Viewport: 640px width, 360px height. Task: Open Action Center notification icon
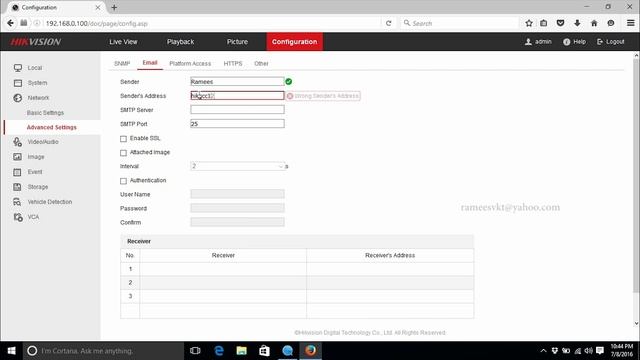coord(600,351)
